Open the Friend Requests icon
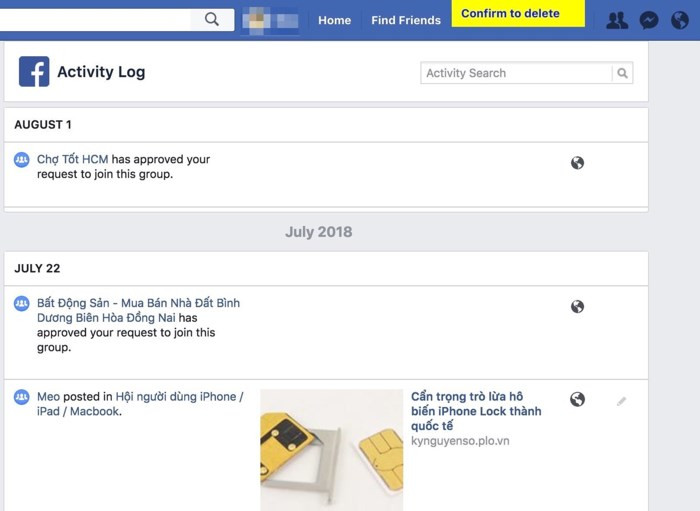This screenshot has width=700, height=511. coord(617,21)
